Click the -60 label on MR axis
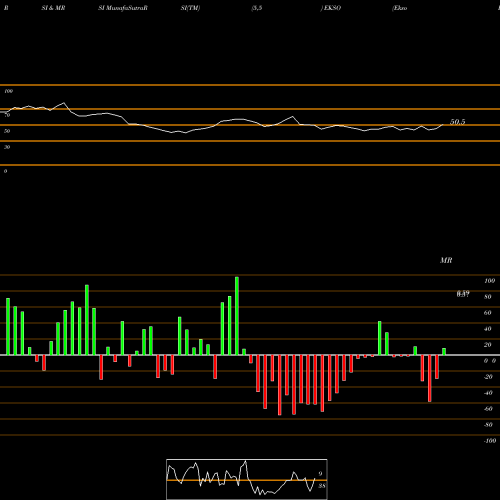The height and width of the screenshot is (500, 500). [x=488, y=409]
